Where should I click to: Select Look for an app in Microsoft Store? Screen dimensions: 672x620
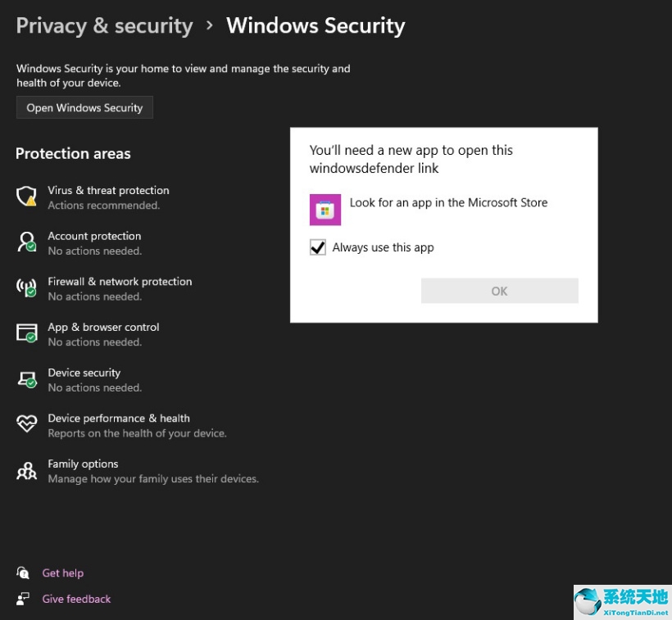[449, 202]
